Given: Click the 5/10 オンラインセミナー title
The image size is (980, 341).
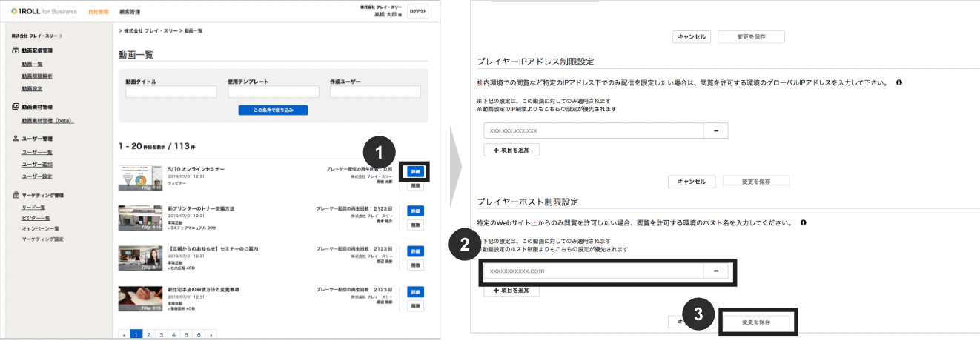Looking at the screenshot, I should click(x=196, y=169).
